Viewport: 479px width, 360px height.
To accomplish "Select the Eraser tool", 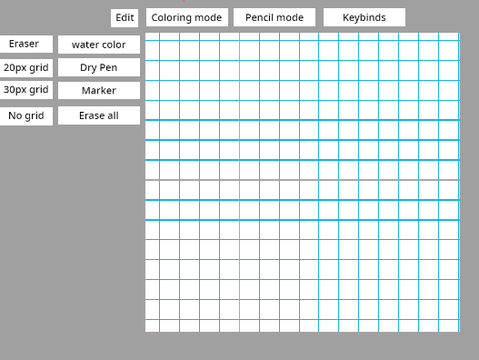I will [26, 44].
